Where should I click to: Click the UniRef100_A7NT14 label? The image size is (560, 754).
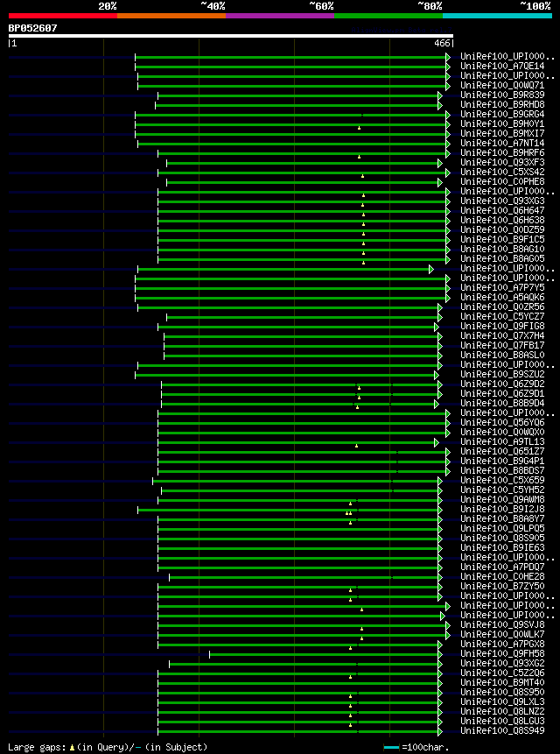click(x=502, y=144)
